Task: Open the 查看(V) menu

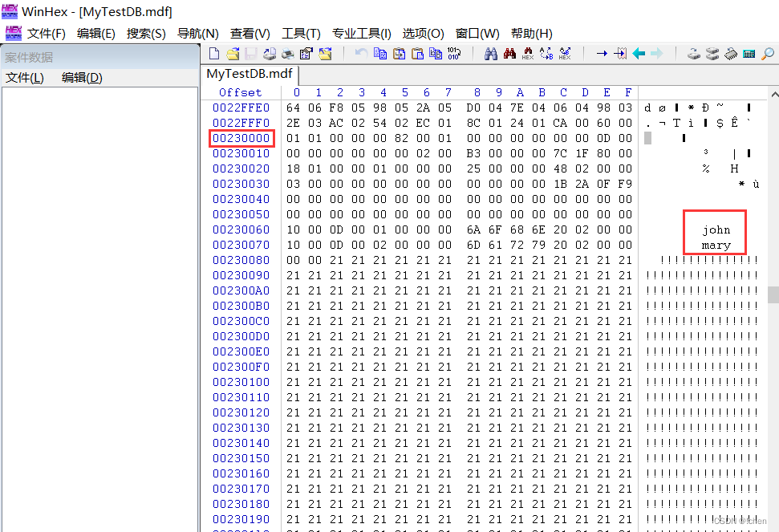Action: [x=250, y=33]
